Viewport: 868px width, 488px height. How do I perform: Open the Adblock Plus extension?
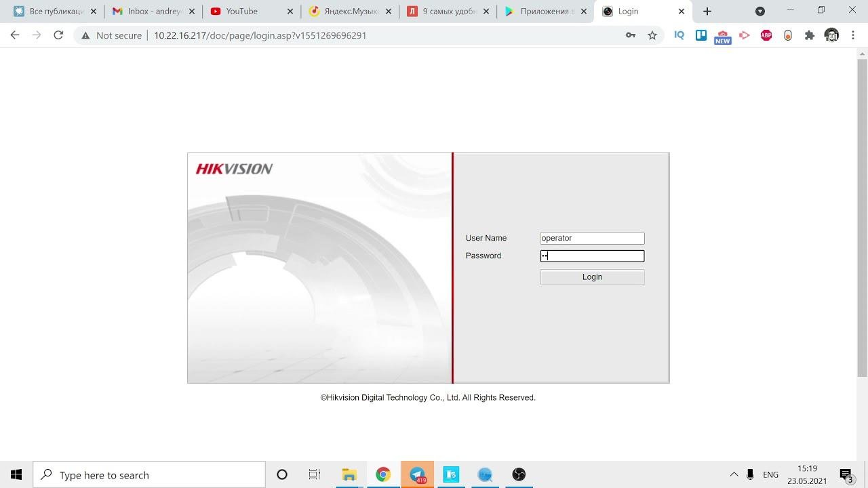click(766, 35)
